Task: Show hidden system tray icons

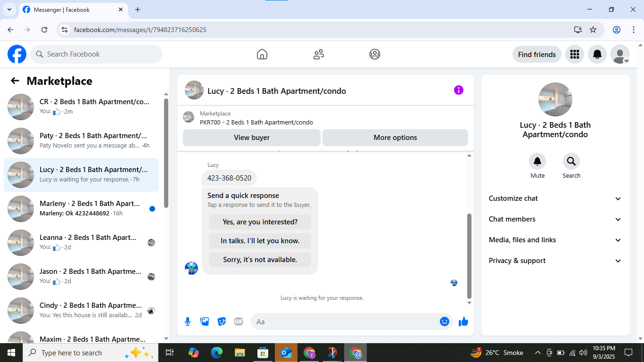Action: (x=537, y=353)
